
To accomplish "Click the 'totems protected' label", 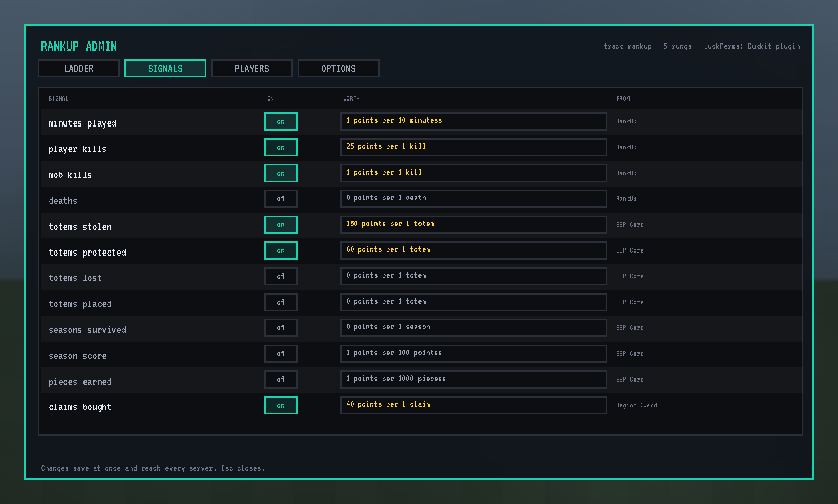I will 88,253.
